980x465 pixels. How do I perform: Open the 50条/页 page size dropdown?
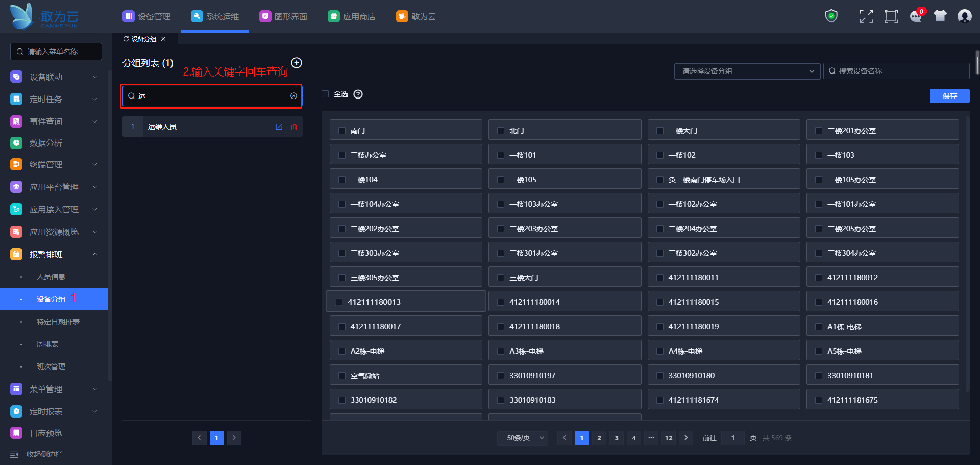pos(525,438)
